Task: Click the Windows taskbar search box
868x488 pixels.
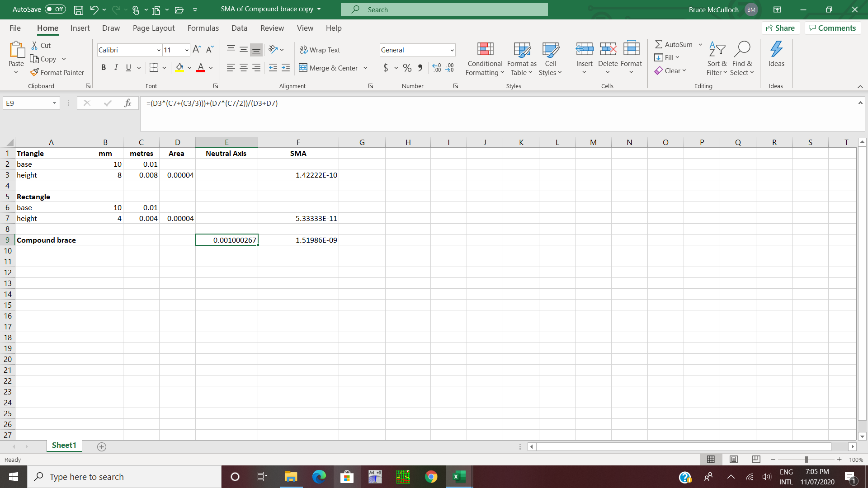Action: (x=124, y=477)
